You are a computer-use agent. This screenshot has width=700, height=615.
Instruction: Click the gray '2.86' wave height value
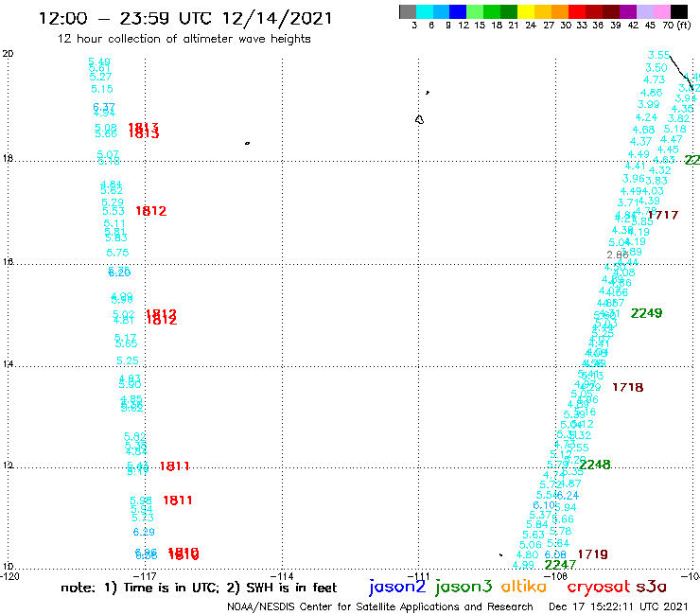click(x=618, y=255)
